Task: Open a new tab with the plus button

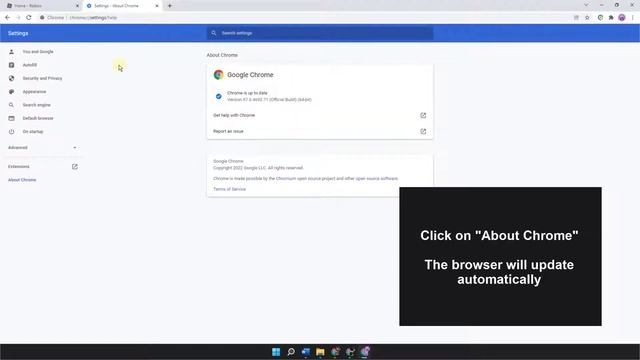Action: click(x=170, y=6)
